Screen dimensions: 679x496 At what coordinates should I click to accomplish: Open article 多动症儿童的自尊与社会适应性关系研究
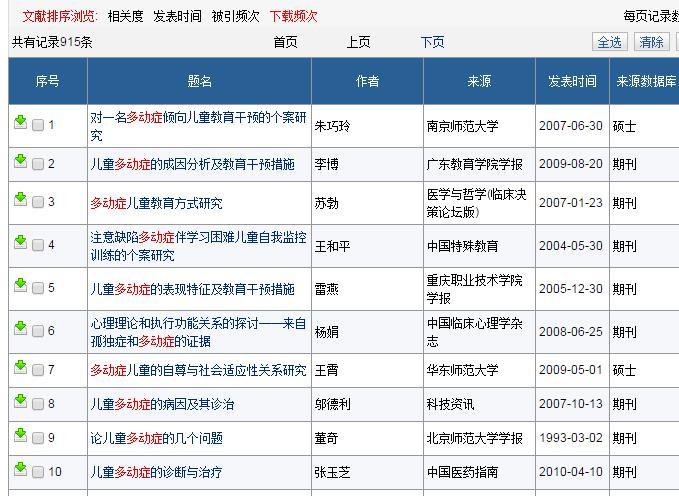198,370
